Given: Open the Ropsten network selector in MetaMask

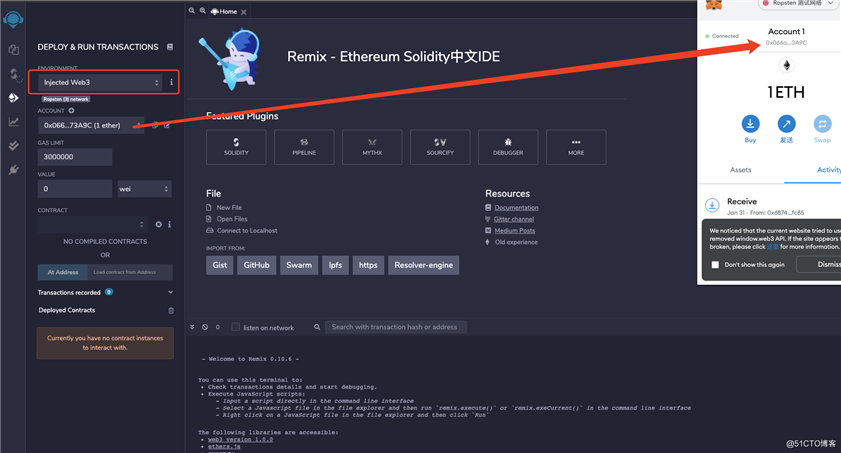Looking at the screenshot, I should (x=799, y=3).
